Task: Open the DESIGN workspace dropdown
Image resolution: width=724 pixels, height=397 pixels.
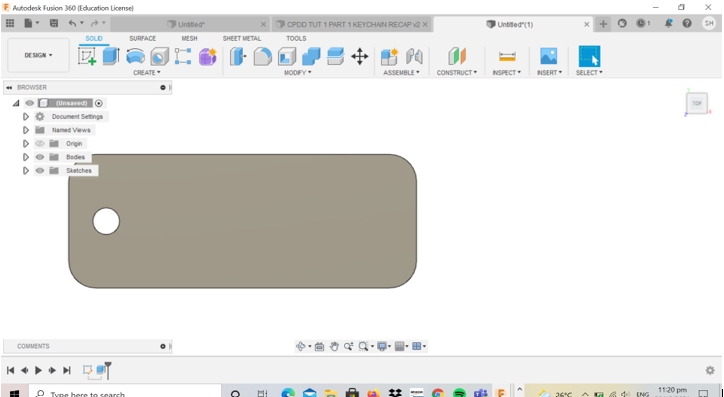Action: pyautogui.click(x=38, y=55)
